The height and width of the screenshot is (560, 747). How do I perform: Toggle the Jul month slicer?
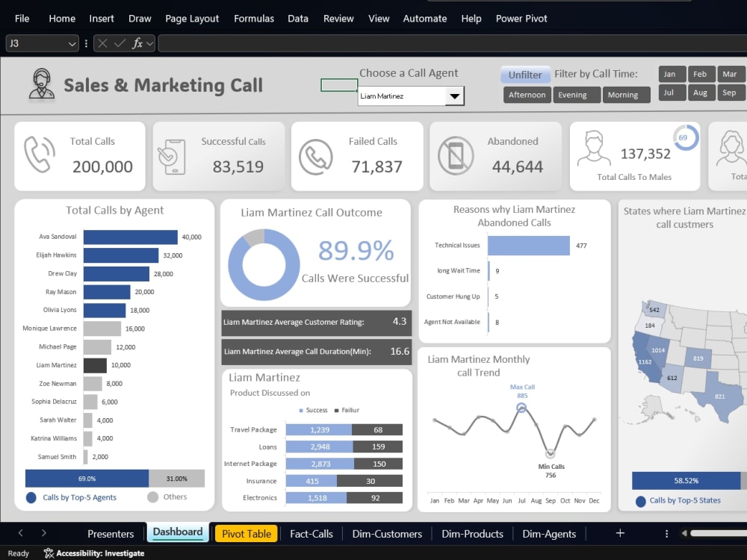(x=672, y=93)
